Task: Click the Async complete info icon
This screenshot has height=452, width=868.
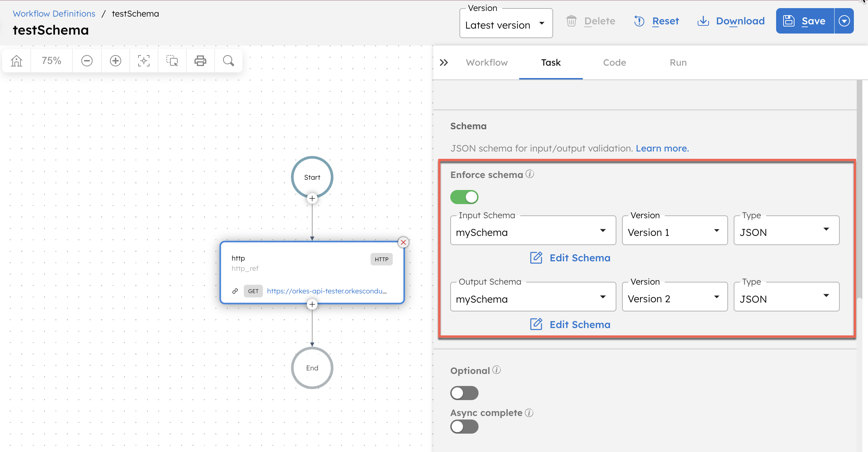Action: tap(529, 412)
